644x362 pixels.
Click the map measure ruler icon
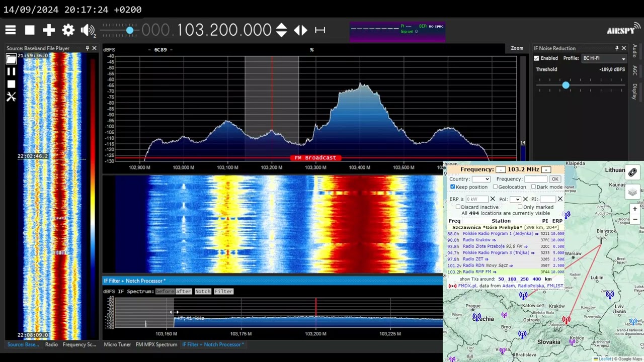pos(632,172)
